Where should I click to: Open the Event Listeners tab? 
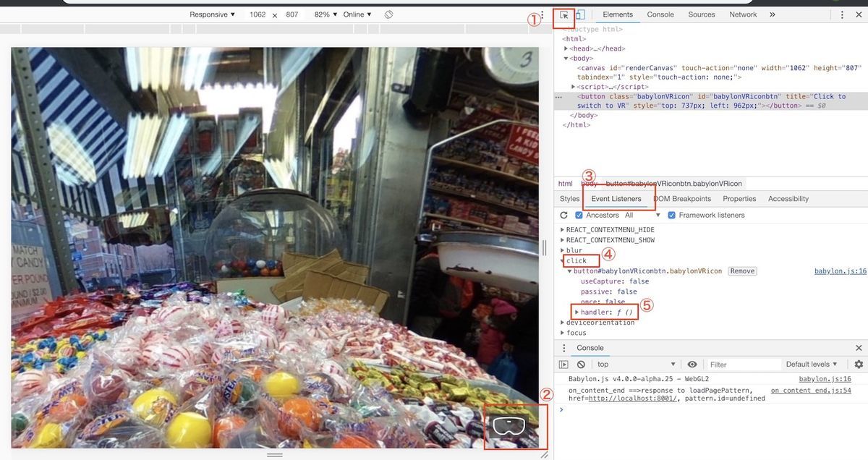(x=616, y=199)
